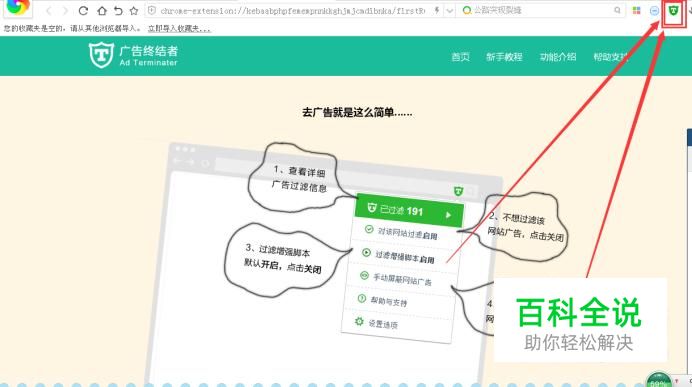Open the Ad Terminator shield extension icon
Viewport: 692px width, 387px height.
point(673,10)
